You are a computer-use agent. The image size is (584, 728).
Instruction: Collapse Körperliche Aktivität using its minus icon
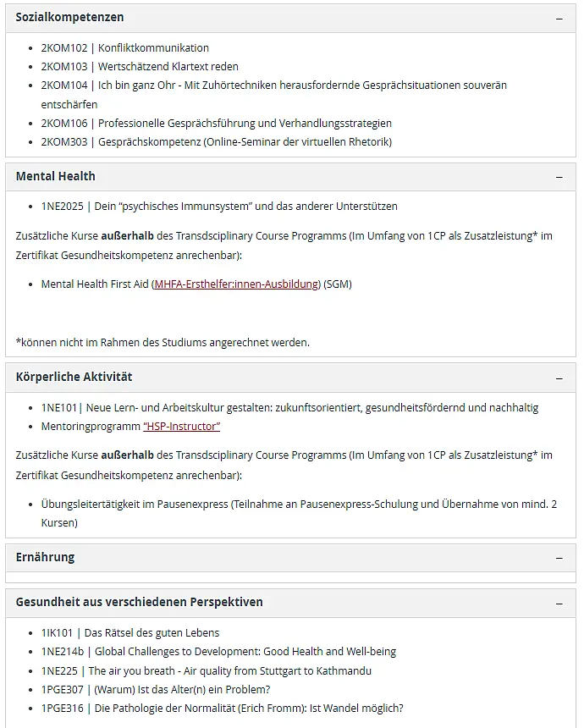[x=559, y=378]
